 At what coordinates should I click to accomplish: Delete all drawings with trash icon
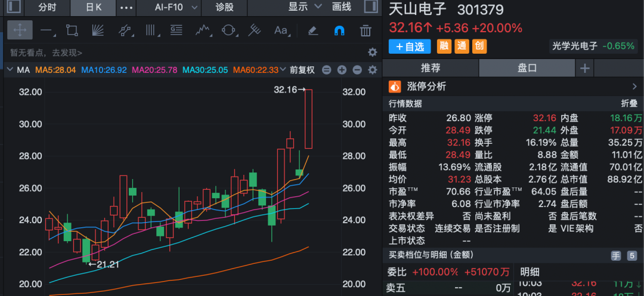(366, 30)
